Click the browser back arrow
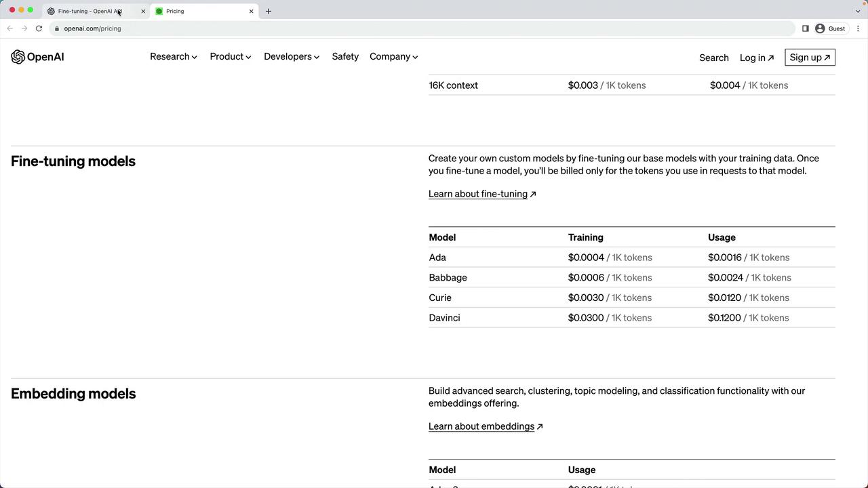This screenshot has width=868, height=488. 9,28
